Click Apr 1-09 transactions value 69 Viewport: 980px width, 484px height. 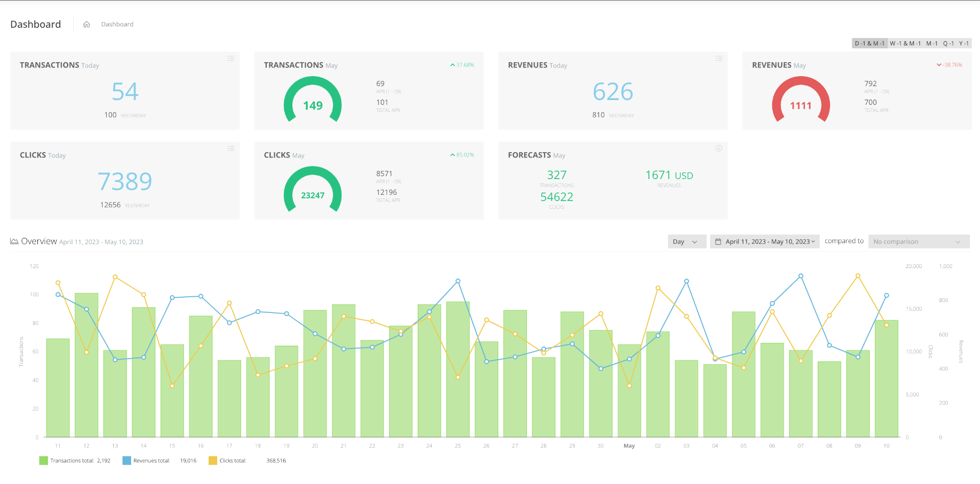(380, 84)
